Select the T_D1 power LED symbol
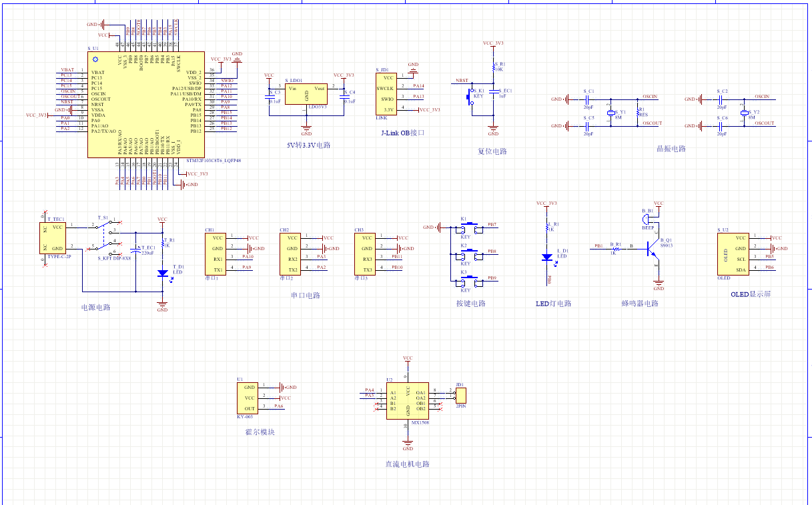 pos(162,273)
